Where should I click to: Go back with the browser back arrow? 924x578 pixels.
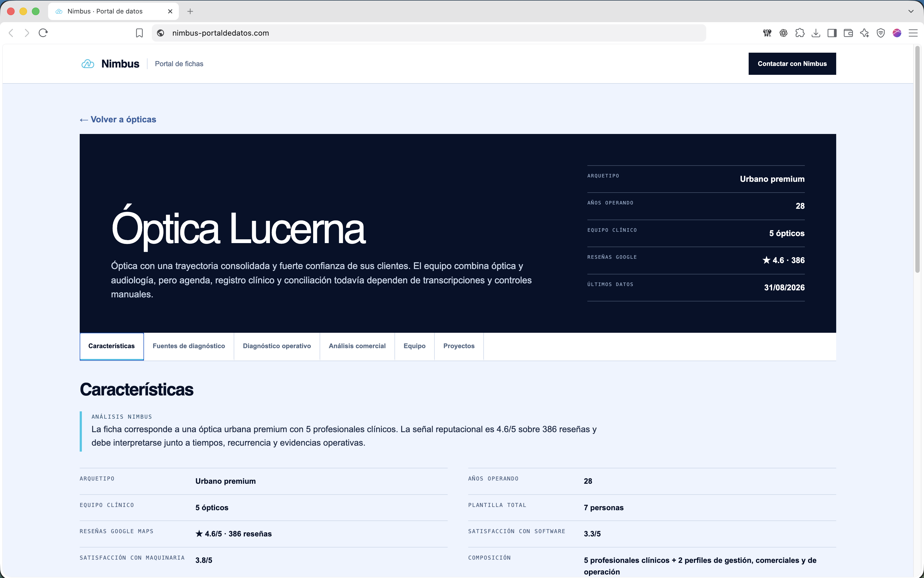[x=11, y=33]
